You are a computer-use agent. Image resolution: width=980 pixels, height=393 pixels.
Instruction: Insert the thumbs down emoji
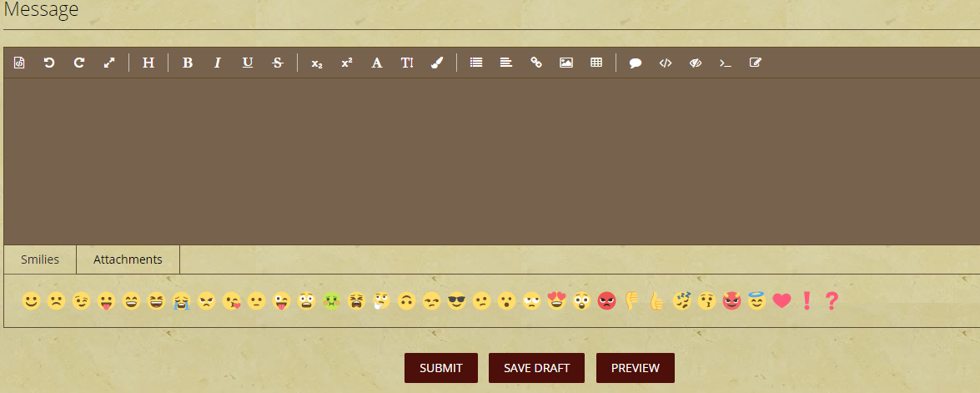tap(632, 301)
